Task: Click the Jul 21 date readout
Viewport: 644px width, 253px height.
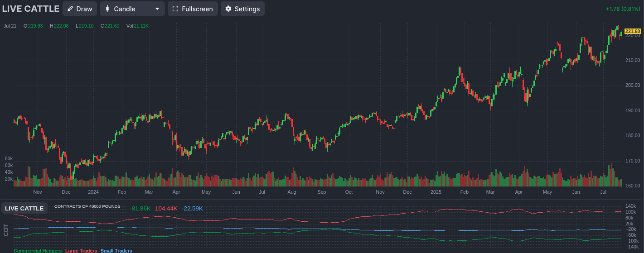Action: pyautogui.click(x=10, y=26)
